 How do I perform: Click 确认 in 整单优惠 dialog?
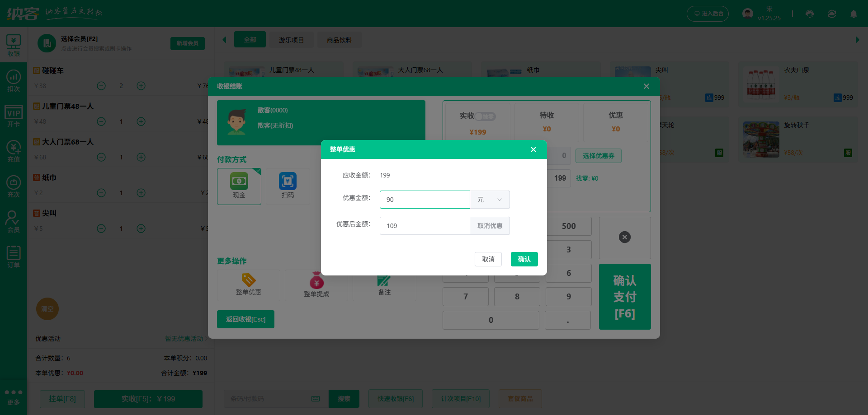coord(524,259)
